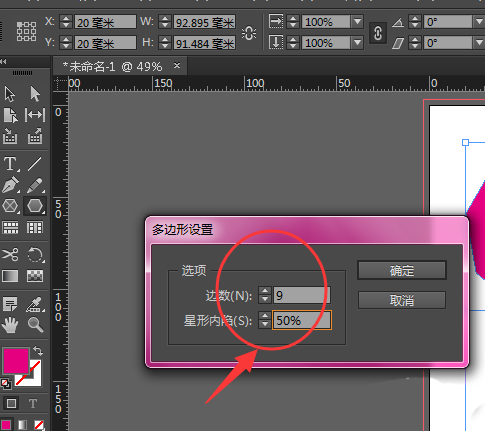Adjust W width stepper arrows

pyautogui.click(x=165, y=22)
